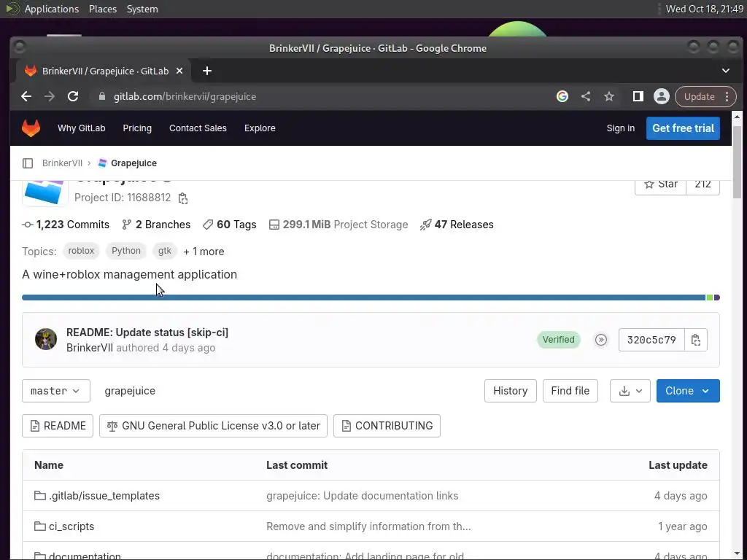This screenshot has width=747, height=560.
Task: Open Contact Sales in the header
Action: (198, 128)
